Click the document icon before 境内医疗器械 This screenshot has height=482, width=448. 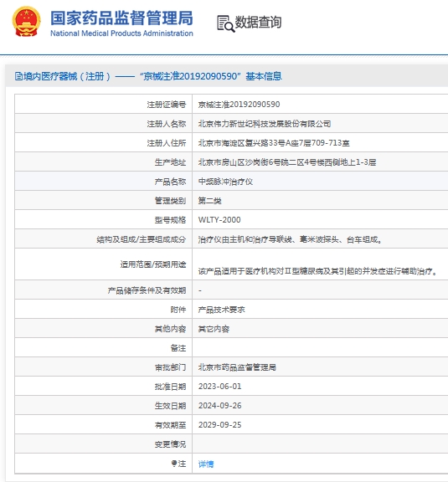pyautogui.click(x=18, y=76)
